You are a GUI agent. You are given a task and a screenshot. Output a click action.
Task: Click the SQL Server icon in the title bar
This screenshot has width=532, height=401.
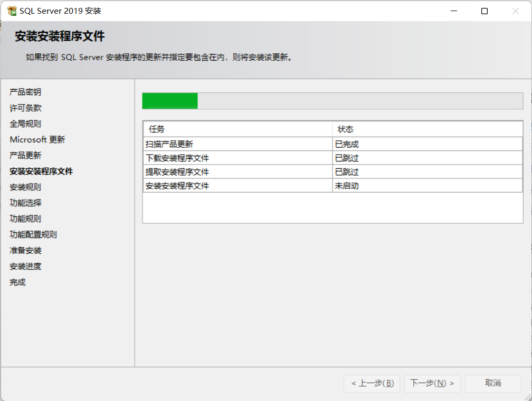point(11,10)
